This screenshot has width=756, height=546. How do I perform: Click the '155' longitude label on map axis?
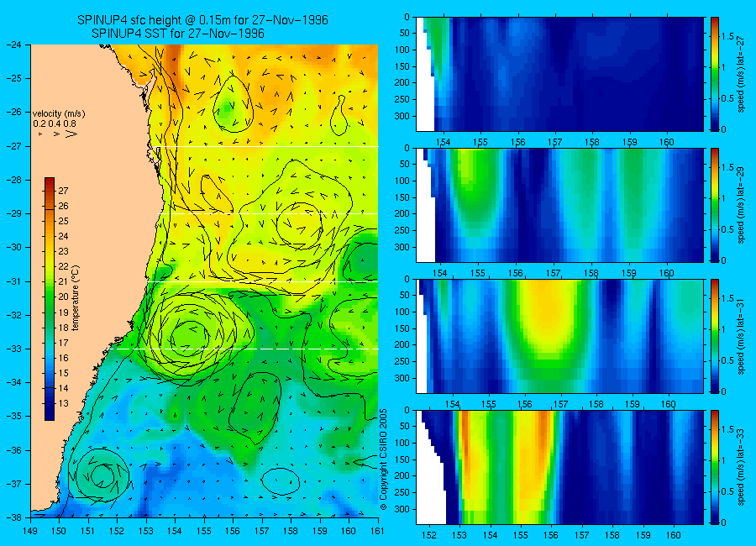point(204,531)
